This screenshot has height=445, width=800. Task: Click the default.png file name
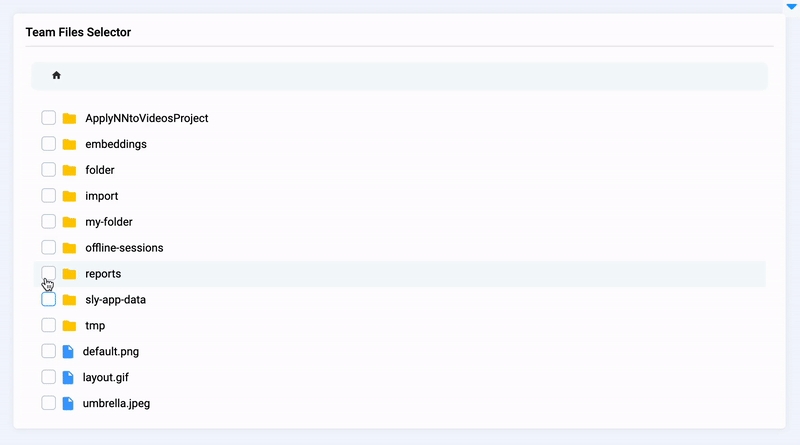click(111, 352)
